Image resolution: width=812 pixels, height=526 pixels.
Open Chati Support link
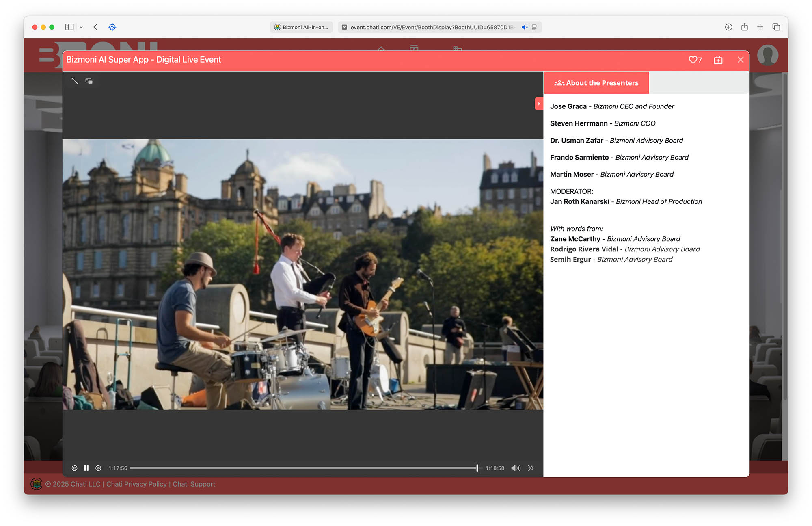point(194,484)
